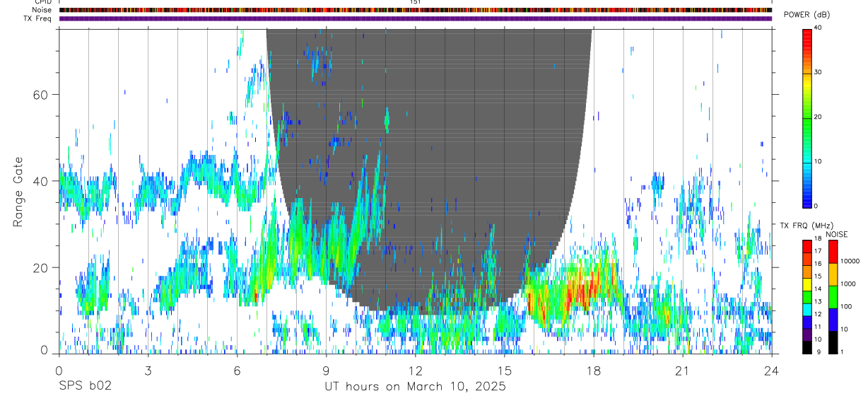This screenshot has width=868, height=401.
Task: Select the blue segment of the NOISE color bar
Action: coord(833,320)
